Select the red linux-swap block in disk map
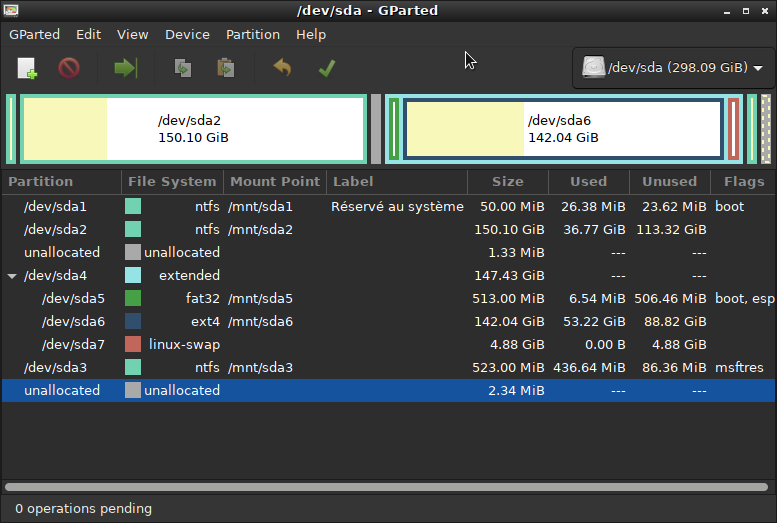 733,129
